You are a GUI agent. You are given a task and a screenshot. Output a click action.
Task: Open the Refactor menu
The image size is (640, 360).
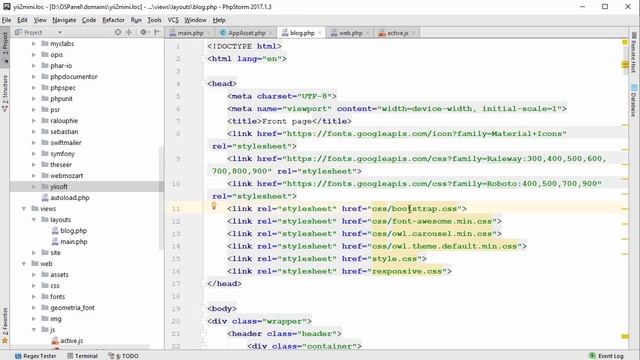113,20
